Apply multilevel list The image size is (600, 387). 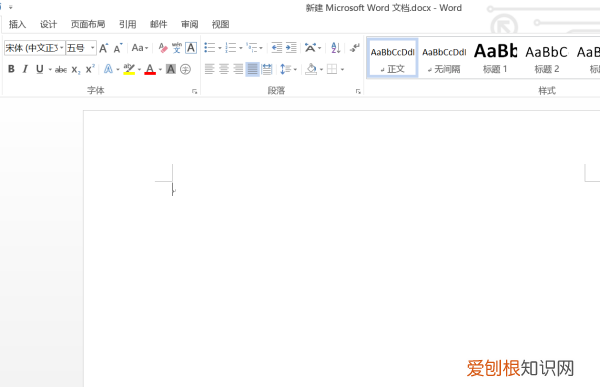(252, 48)
